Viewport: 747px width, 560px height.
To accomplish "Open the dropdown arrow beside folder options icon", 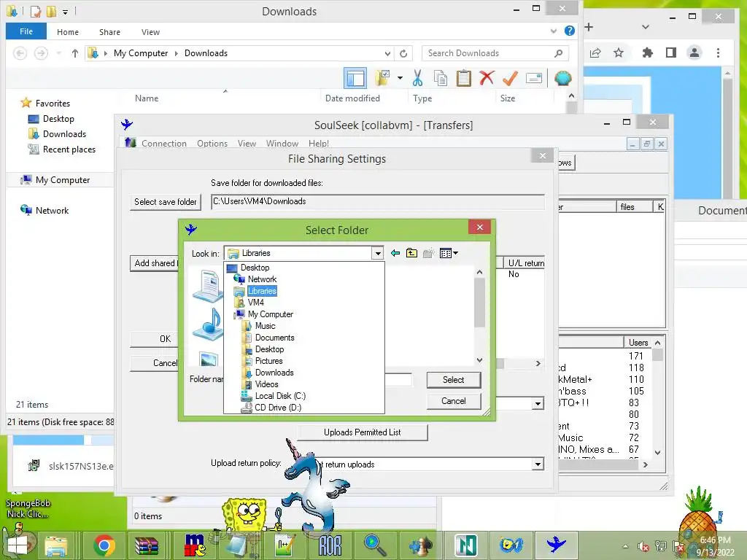I will tap(400, 77).
